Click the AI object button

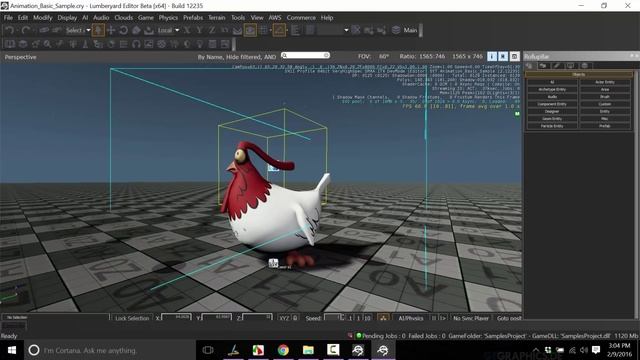(552, 82)
